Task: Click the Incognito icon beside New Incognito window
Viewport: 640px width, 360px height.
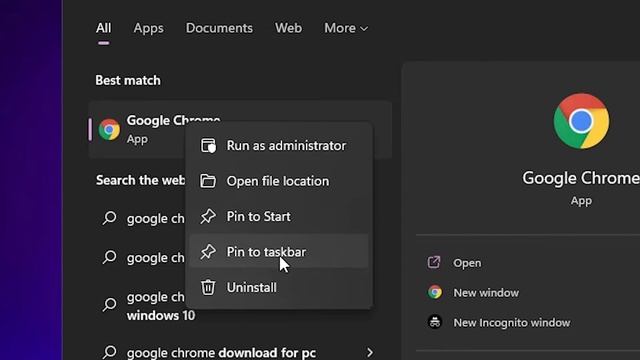Action: pos(435,322)
